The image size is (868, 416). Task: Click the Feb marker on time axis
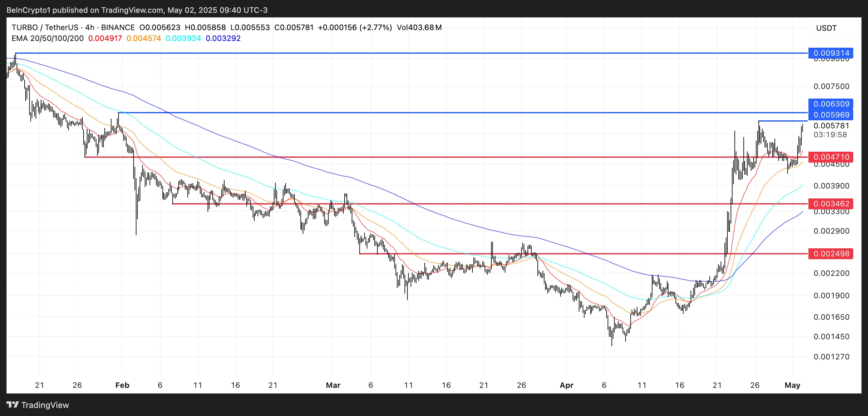(122, 385)
